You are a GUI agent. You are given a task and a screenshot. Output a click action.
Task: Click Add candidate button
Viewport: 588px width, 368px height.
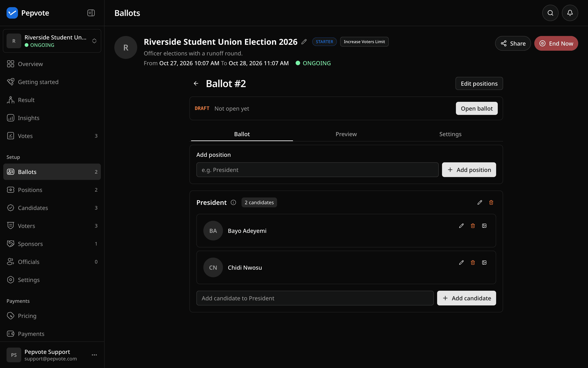pos(466,298)
